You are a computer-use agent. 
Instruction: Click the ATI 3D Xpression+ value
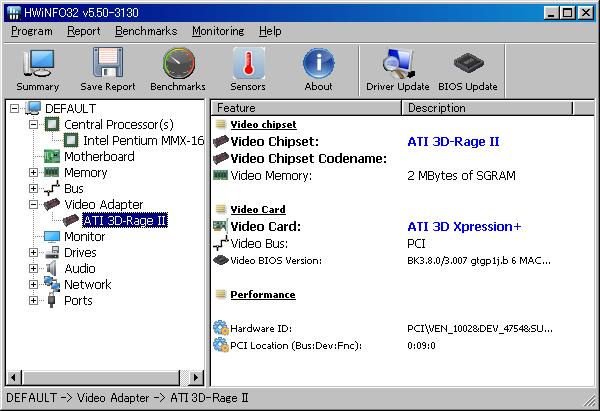click(464, 227)
